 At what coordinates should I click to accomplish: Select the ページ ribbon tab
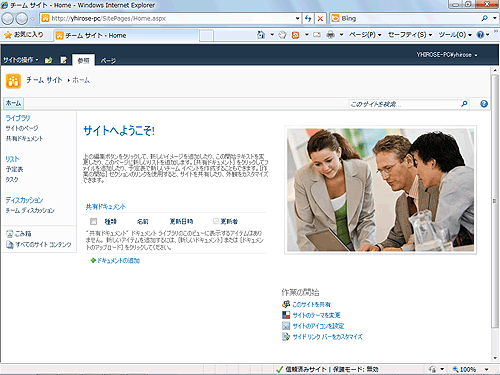click(x=108, y=61)
